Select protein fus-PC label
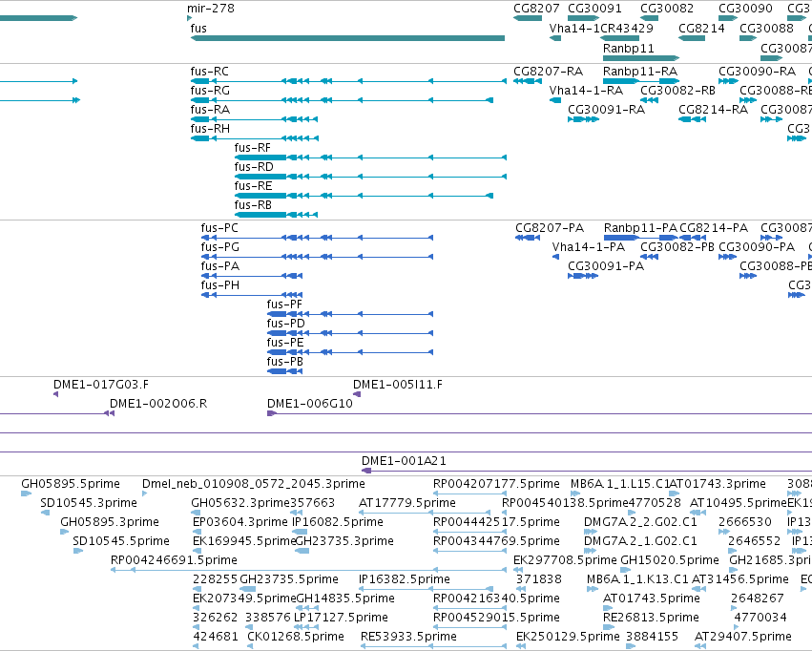 (x=219, y=228)
